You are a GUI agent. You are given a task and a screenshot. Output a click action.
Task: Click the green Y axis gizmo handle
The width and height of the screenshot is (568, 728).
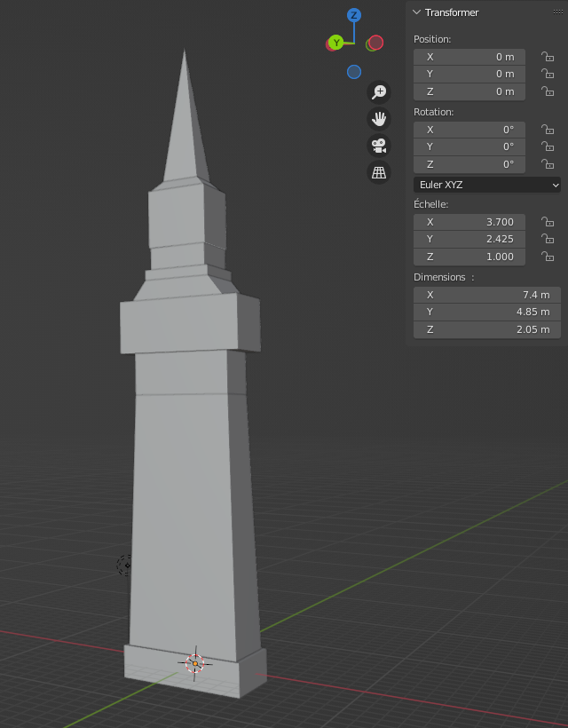[x=336, y=43]
